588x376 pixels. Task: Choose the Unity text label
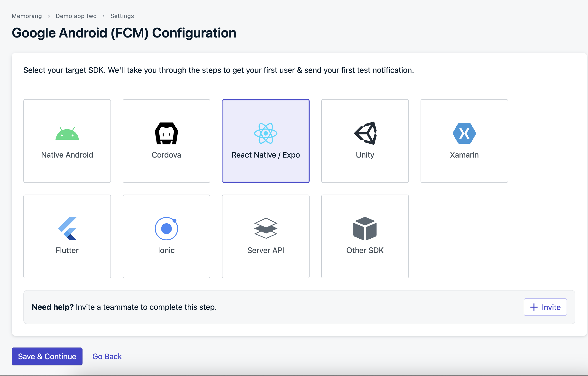tap(365, 155)
